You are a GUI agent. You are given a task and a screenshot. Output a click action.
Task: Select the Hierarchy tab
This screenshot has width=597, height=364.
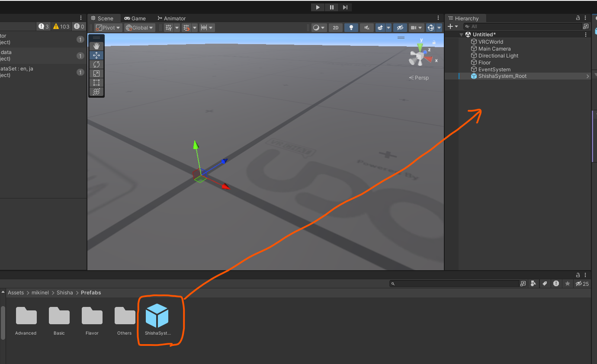point(465,18)
